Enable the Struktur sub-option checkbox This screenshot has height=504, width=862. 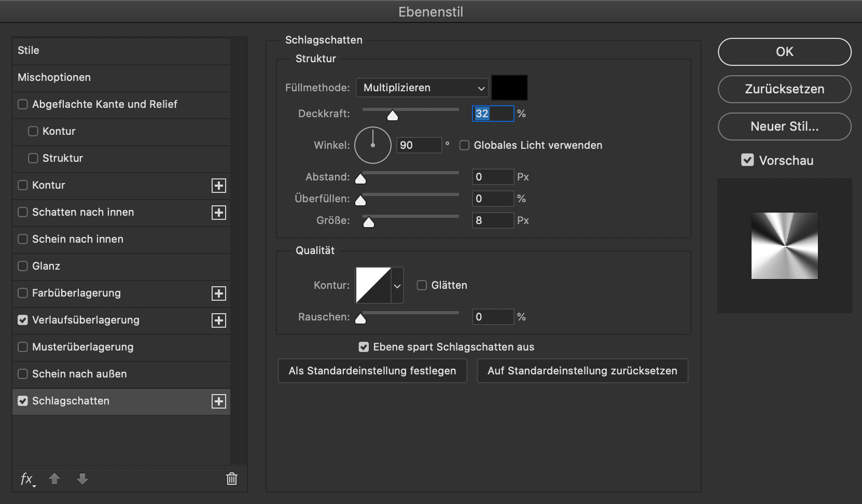point(33,158)
